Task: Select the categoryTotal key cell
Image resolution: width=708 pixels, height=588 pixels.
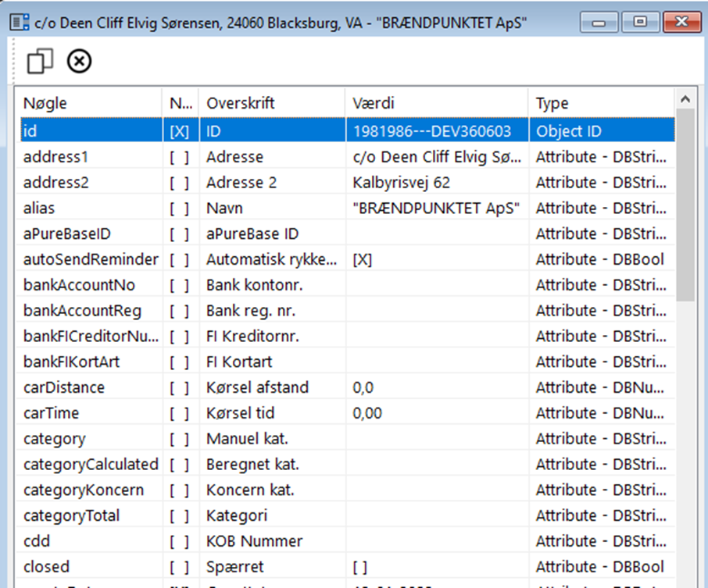Action: [89, 516]
